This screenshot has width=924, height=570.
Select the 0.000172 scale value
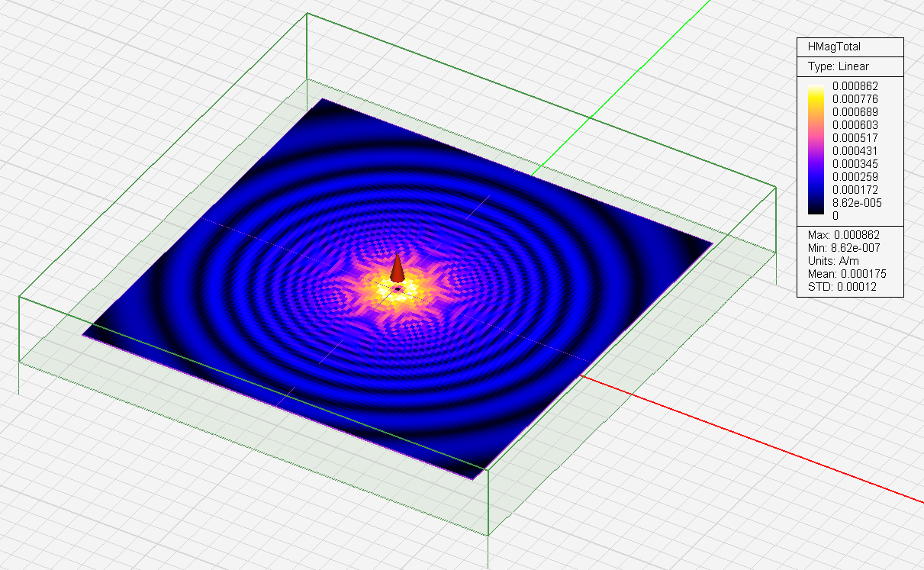(855, 189)
